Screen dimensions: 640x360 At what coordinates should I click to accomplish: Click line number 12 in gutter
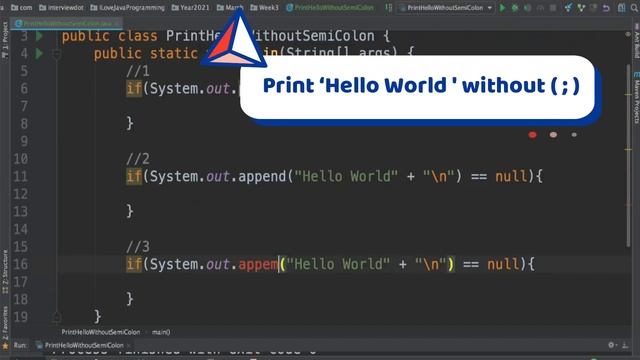tap(20, 194)
